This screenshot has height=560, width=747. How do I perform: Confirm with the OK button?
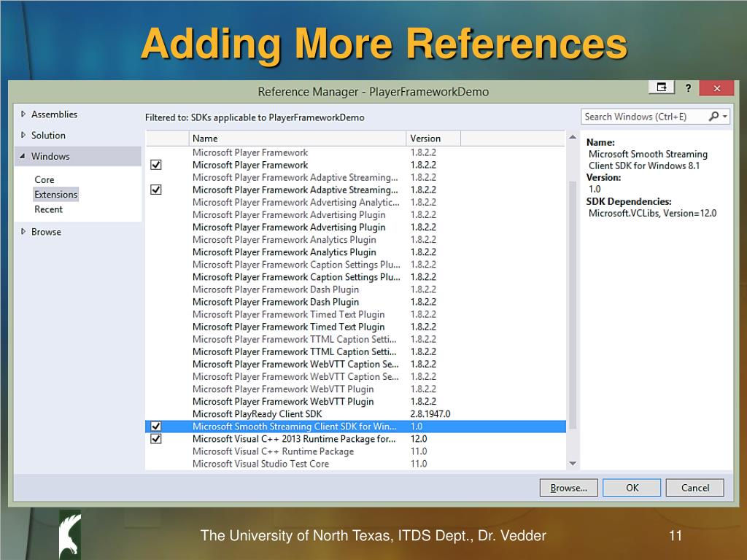632,488
